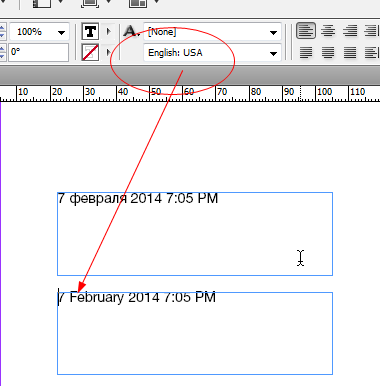Open flyout arrow beside the T fill icon
This screenshot has height=386, width=380.
click(108, 32)
